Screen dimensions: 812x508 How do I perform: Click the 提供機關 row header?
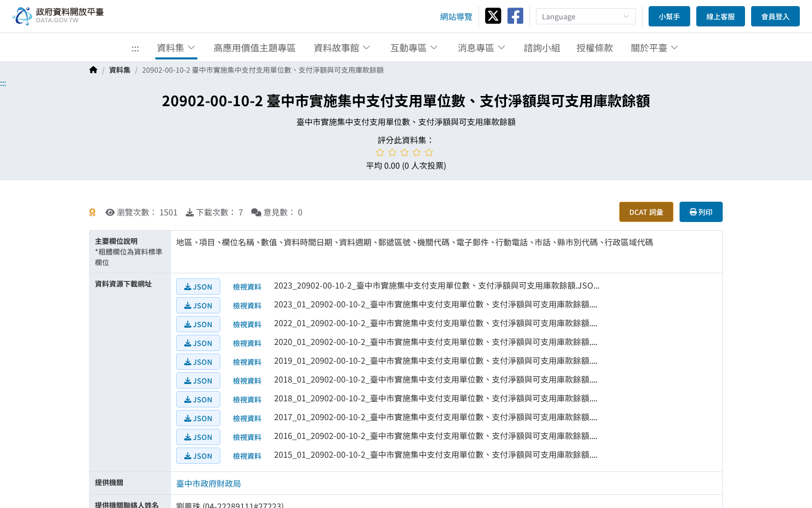tap(130, 483)
